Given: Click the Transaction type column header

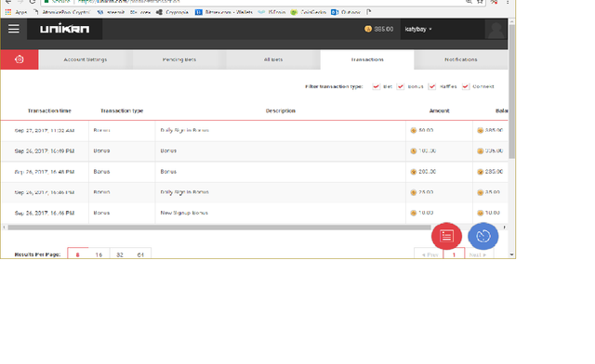Looking at the screenshot, I should point(122,110).
